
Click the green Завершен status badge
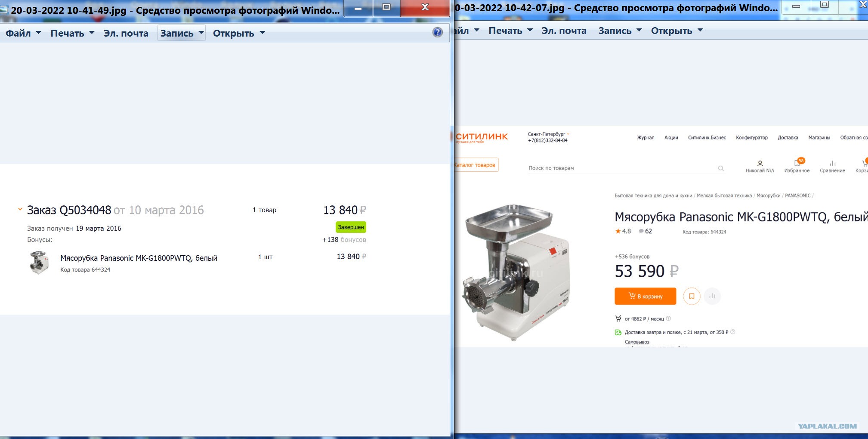click(351, 227)
